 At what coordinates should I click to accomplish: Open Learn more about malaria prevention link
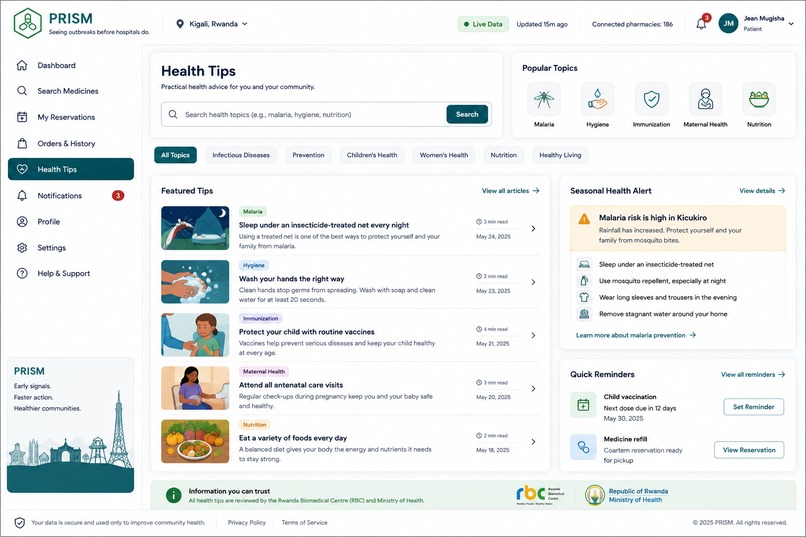click(x=636, y=335)
